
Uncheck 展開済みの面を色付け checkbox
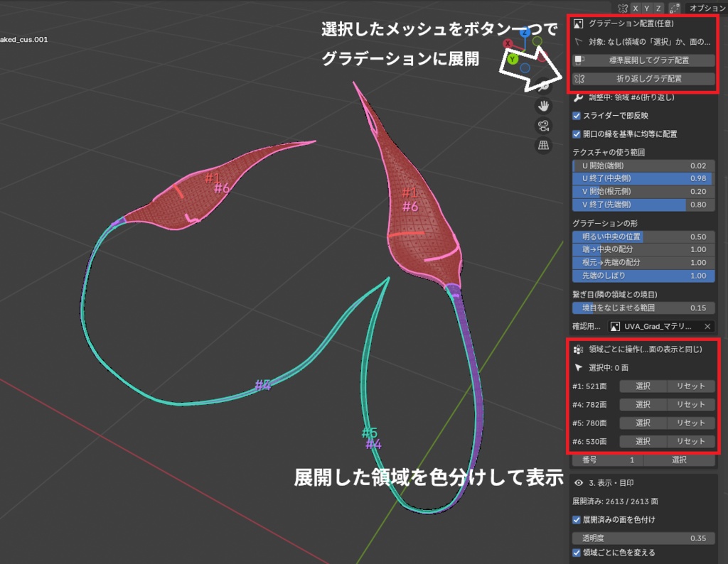coord(577,520)
